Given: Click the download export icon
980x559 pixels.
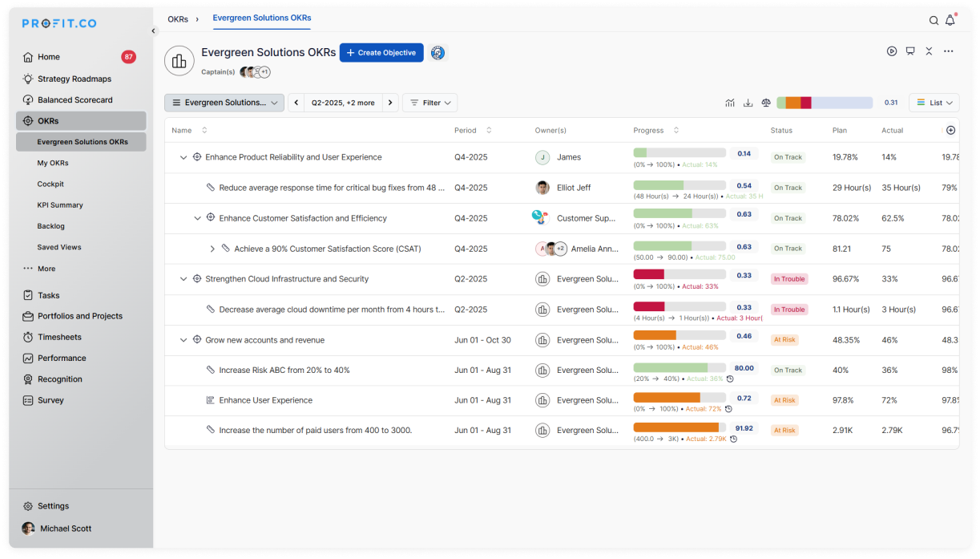Looking at the screenshot, I should [x=748, y=103].
